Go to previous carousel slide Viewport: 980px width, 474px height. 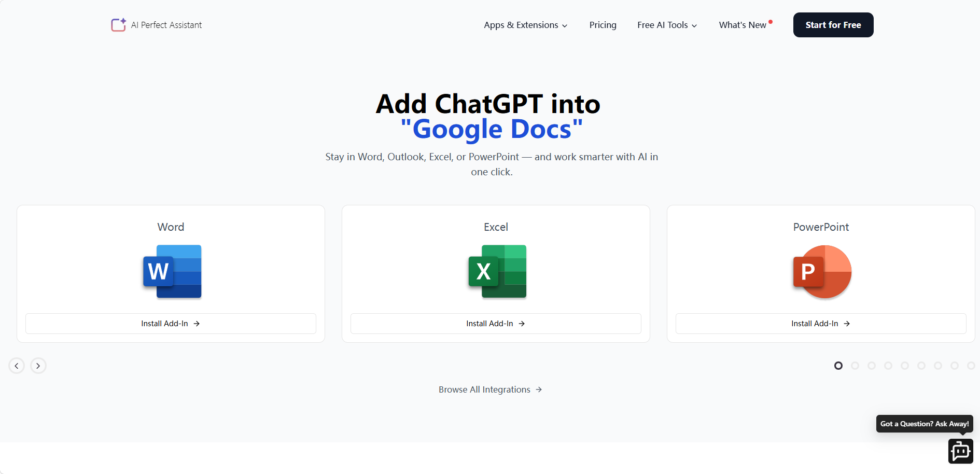17,366
